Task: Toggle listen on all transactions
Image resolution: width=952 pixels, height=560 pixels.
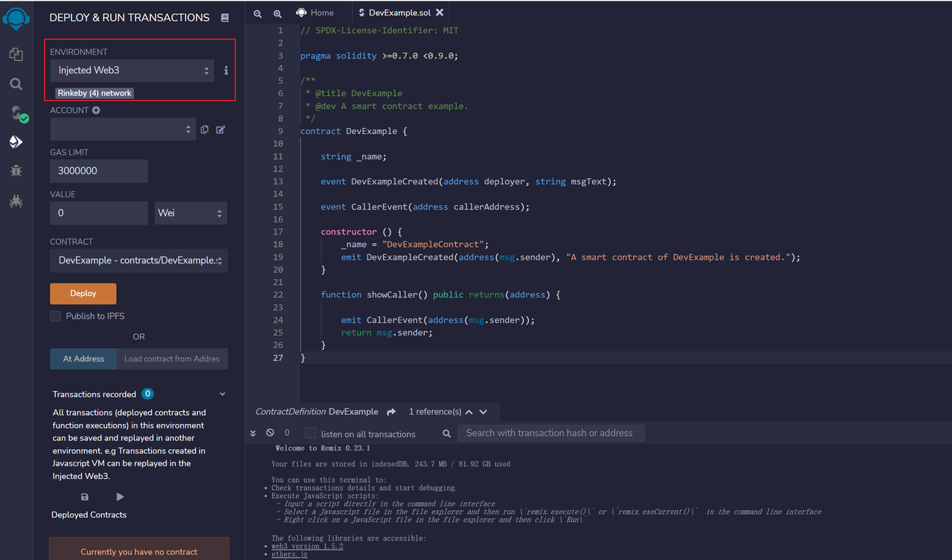Action: 311,433
